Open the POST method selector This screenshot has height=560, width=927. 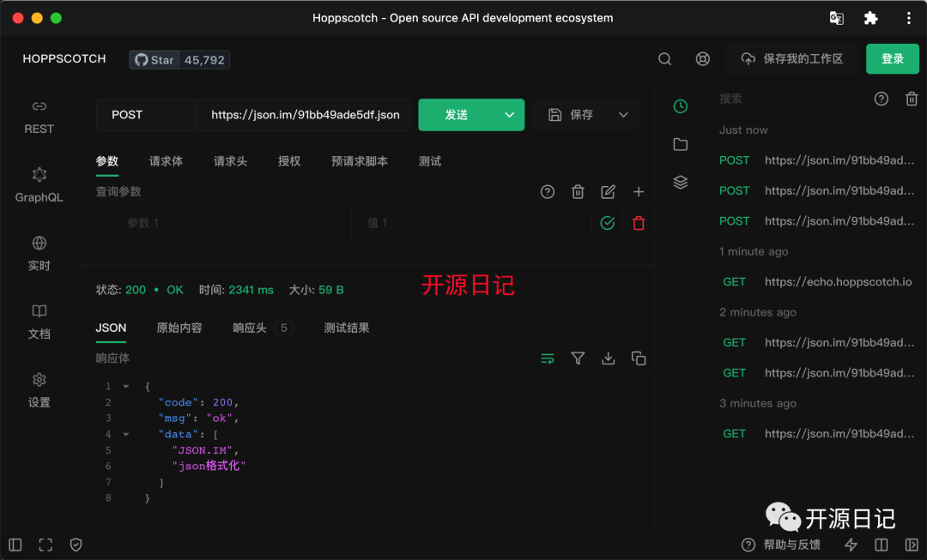pos(145,115)
